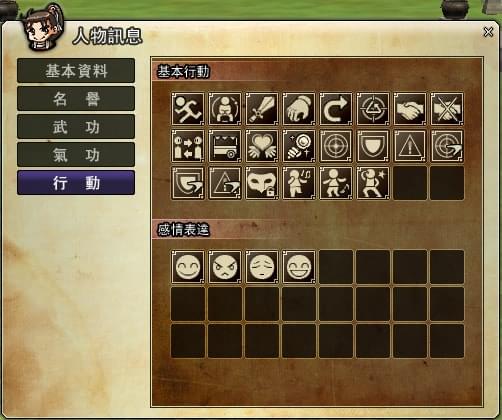Select the 氣功 tab

[76, 155]
